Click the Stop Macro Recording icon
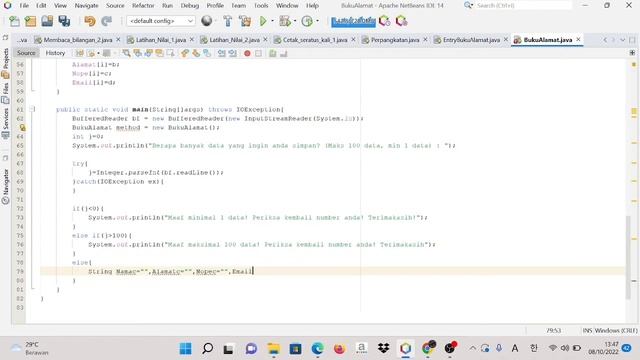This screenshot has width=640, height=360. [x=258, y=53]
